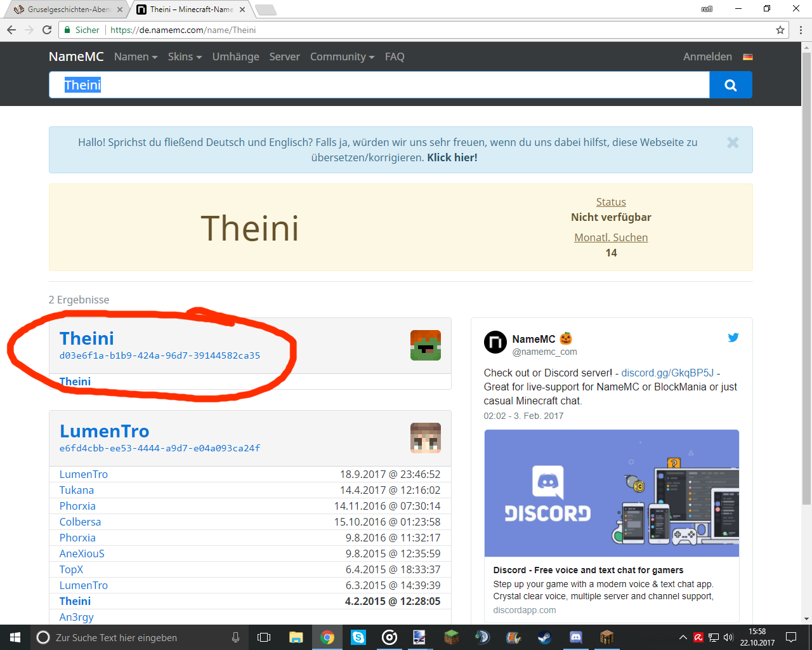Open the Theini player skin head
Viewport: 812px width, 650px height.
pos(426,345)
